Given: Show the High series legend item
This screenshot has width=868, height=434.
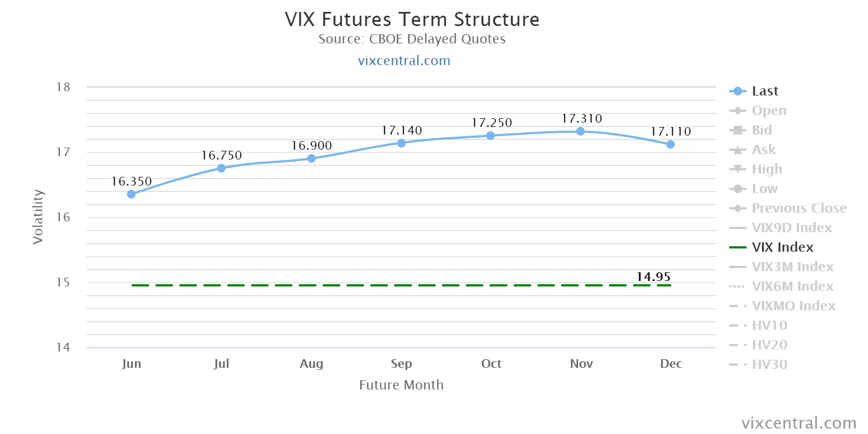Looking at the screenshot, I should (x=767, y=169).
